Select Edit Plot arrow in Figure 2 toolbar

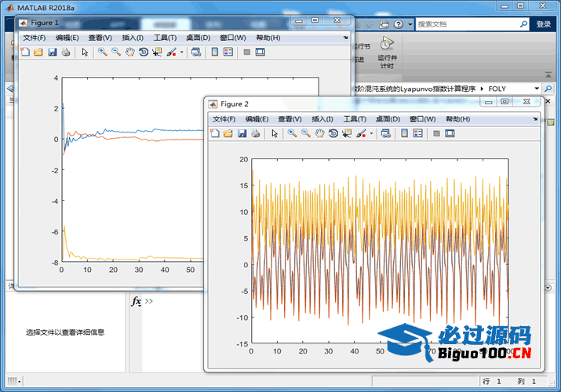275,133
